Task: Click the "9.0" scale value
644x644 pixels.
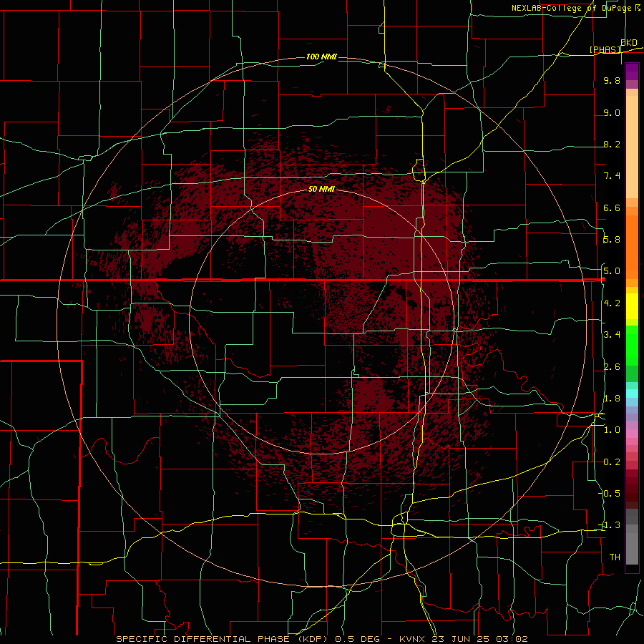Action: pos(612,112)
